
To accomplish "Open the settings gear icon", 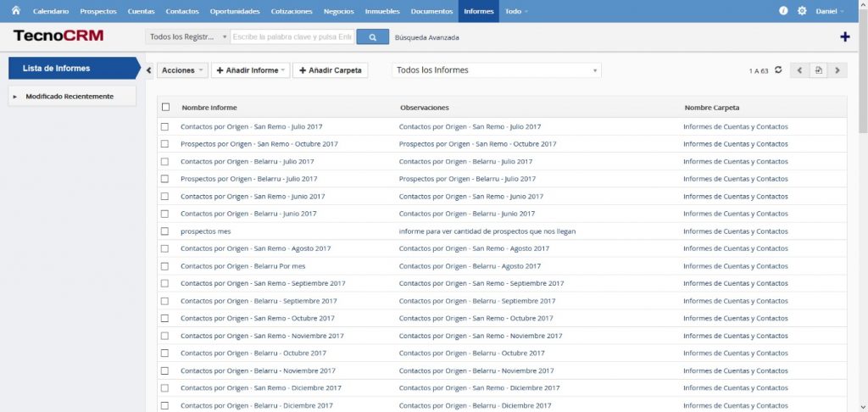I will pos(802,11).
